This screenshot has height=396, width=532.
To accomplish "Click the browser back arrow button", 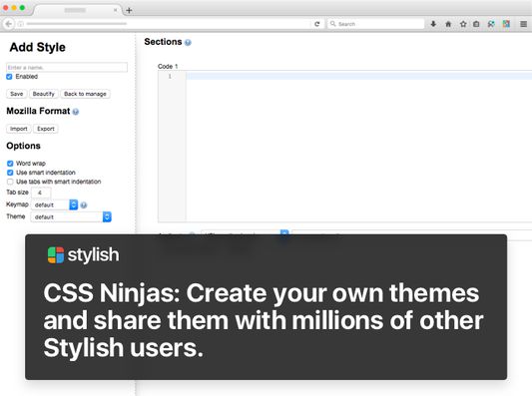I will tap(8, 24).
